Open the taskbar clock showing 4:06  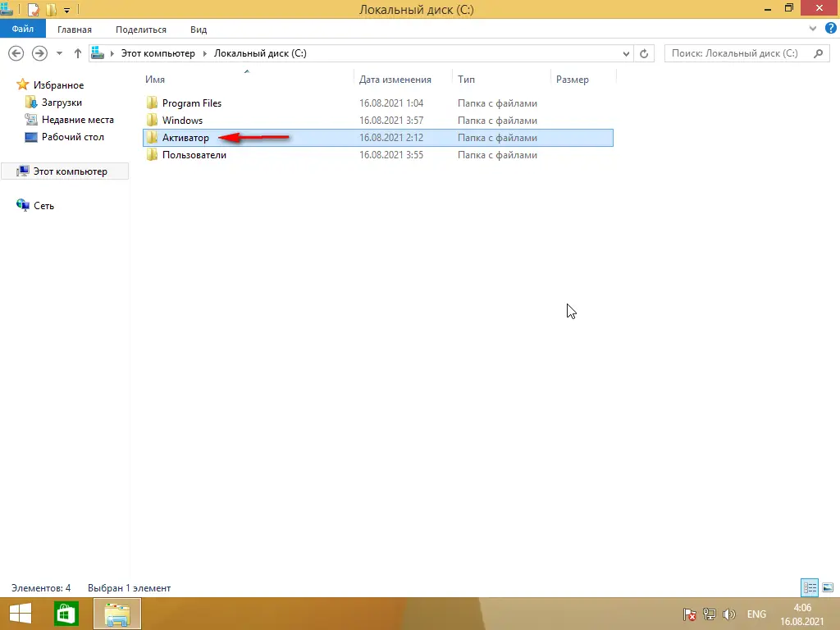pos(802,614)
